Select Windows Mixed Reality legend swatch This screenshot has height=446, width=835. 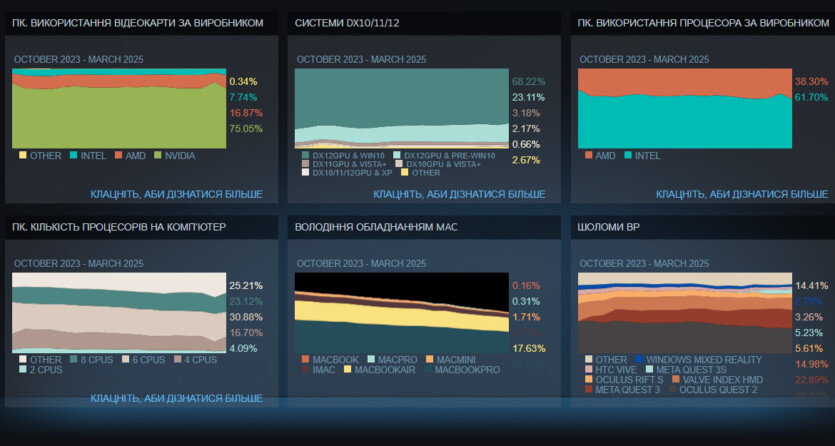point(637,359)
